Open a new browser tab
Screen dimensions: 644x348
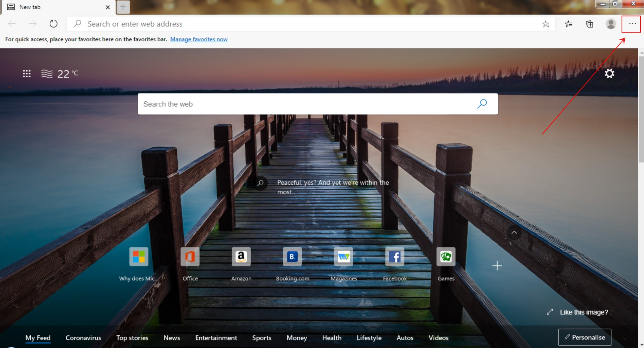[x=123, y=7]
